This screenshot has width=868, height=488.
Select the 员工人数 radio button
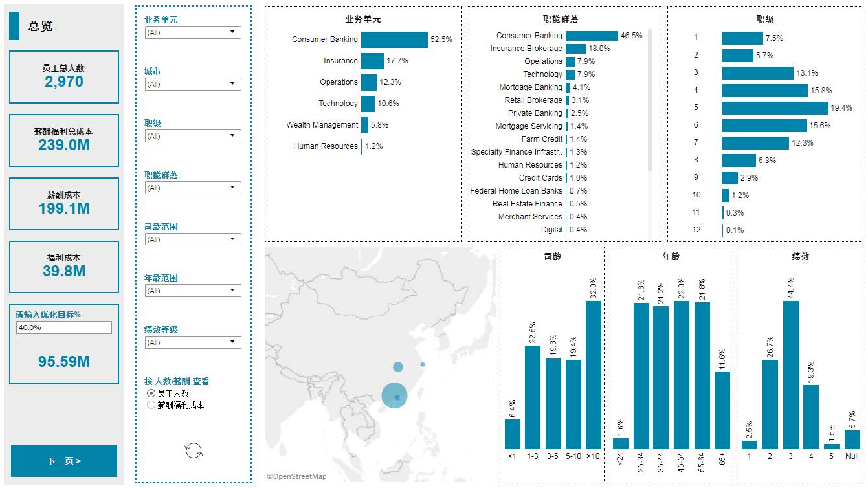pyautogui.click(x=151, y=394)
